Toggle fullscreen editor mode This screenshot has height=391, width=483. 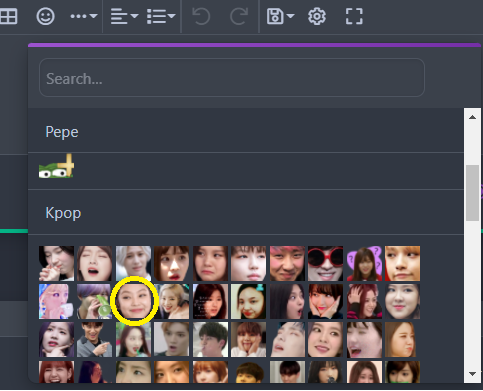354,16
